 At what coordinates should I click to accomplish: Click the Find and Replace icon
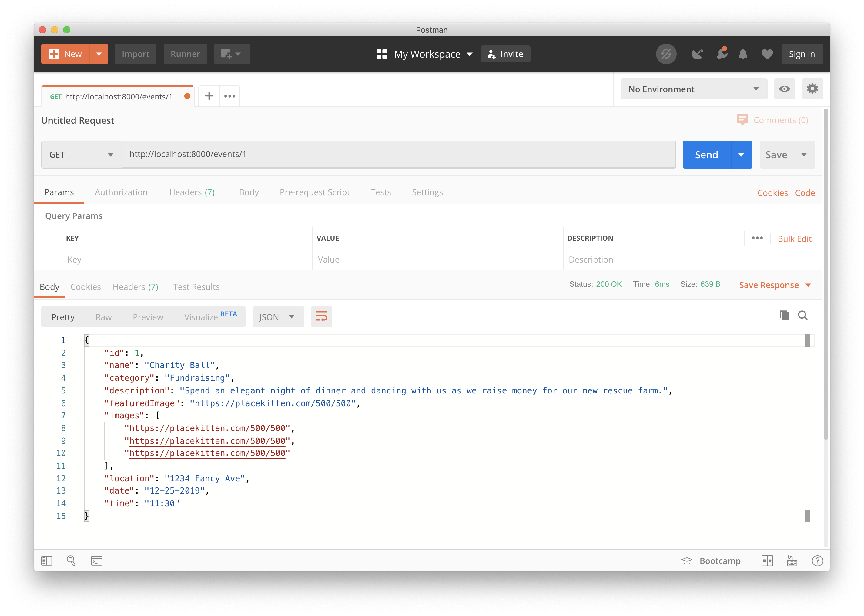71,561
